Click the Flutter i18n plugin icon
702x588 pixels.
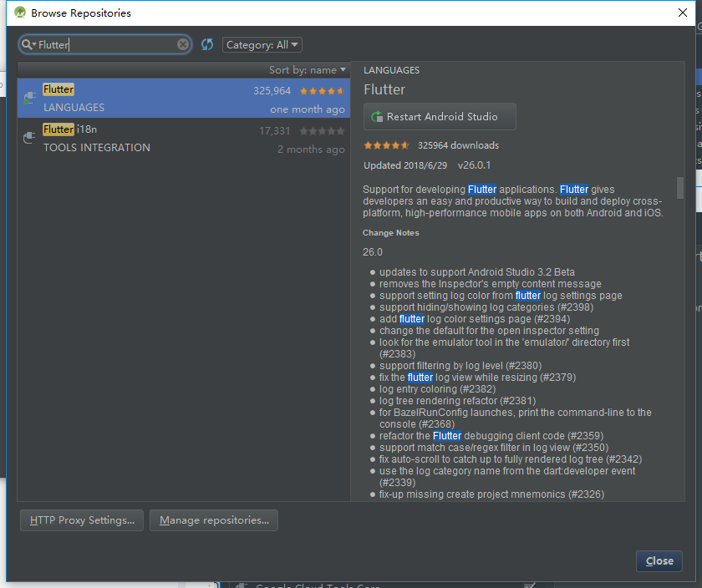29,138
